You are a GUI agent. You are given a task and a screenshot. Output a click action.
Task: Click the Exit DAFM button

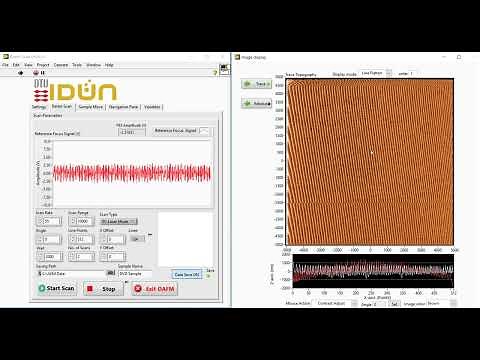pyautogui.click(x=155, y=289)
